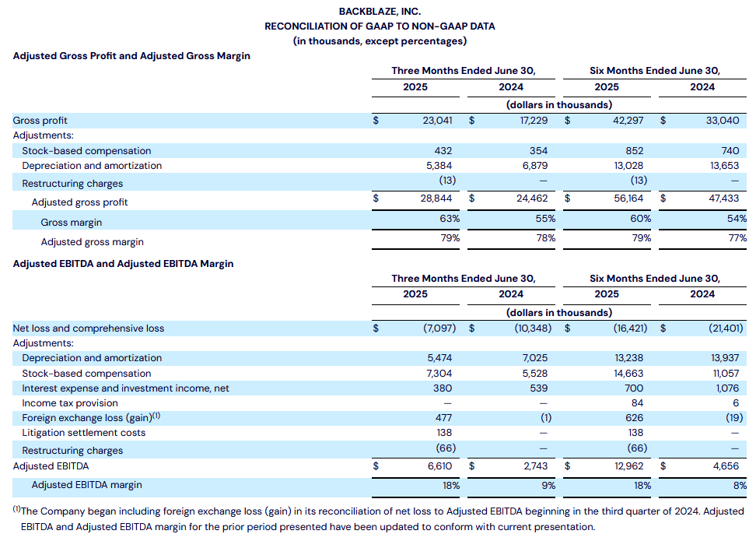Screen dimensions: 756x534
Task: Click the Net loss and comprehensive loss label
Action: coord(88,328)
